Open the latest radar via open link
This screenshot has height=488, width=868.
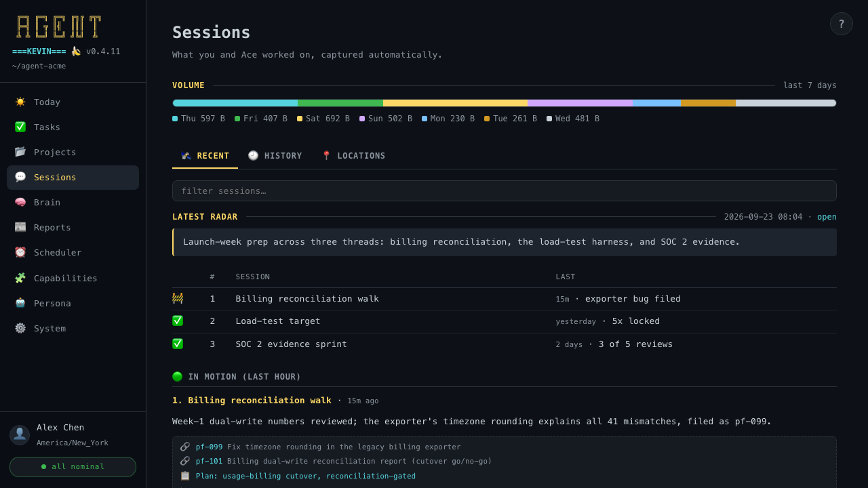(827, 217)
